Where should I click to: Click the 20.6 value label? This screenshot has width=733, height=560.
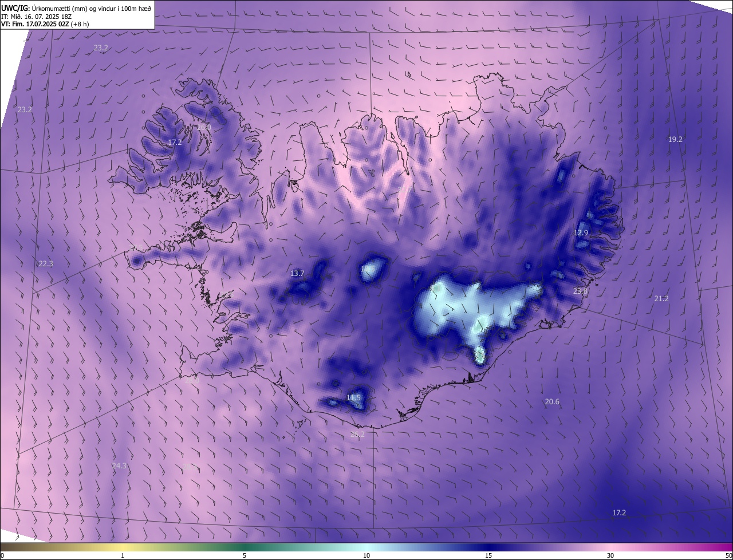(552, 401)
